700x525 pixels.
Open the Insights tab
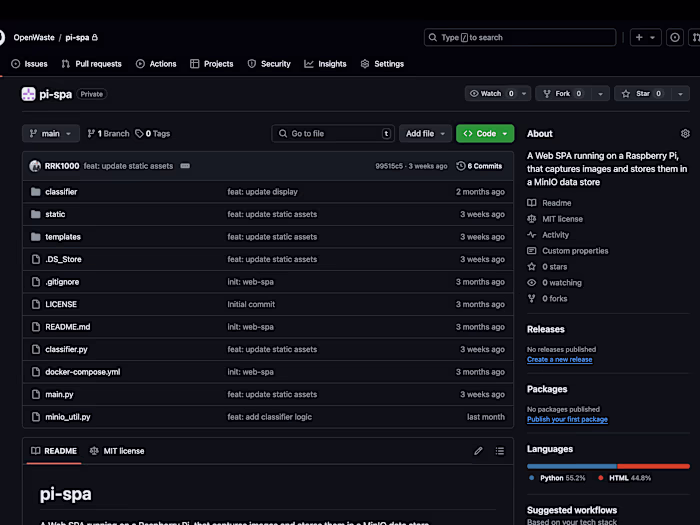(x=325, y=64)
